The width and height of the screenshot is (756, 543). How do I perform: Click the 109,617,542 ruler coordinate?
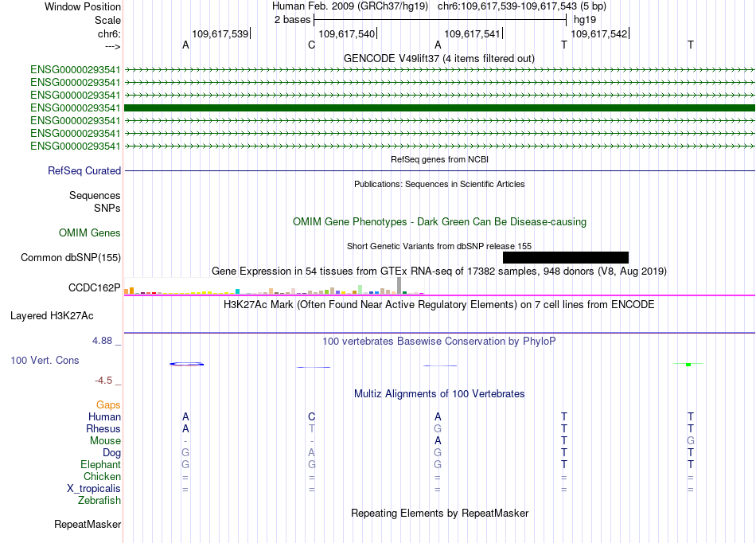click(x=598, y=33)
